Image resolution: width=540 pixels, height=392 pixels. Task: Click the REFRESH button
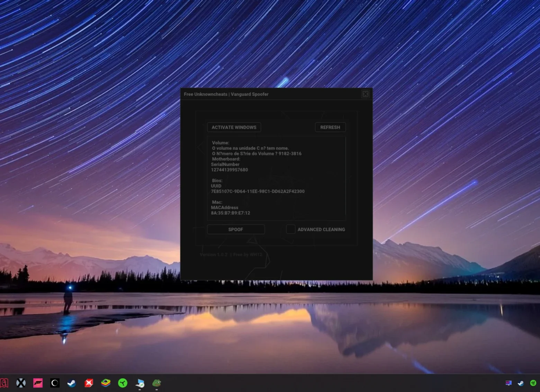point(330,127)
